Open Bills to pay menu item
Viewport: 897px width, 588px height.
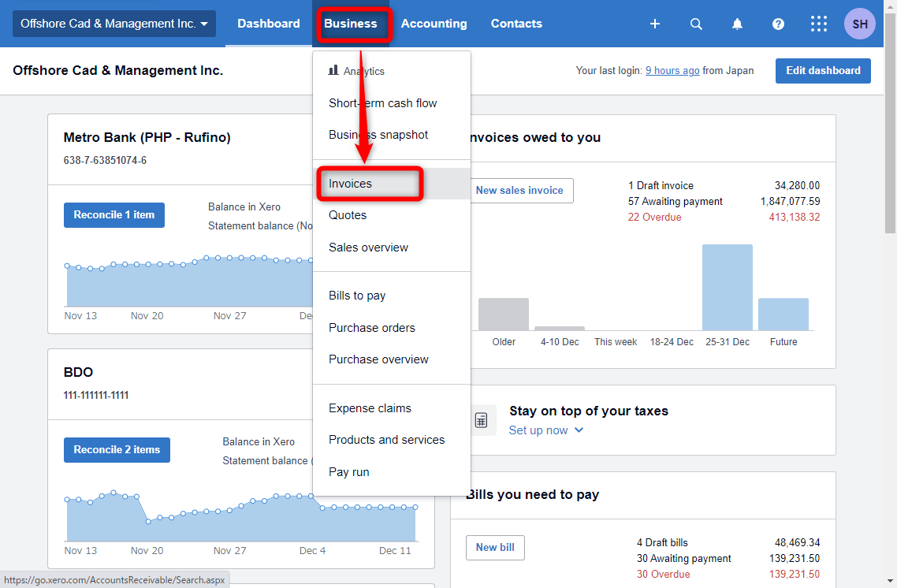(391, 296)
